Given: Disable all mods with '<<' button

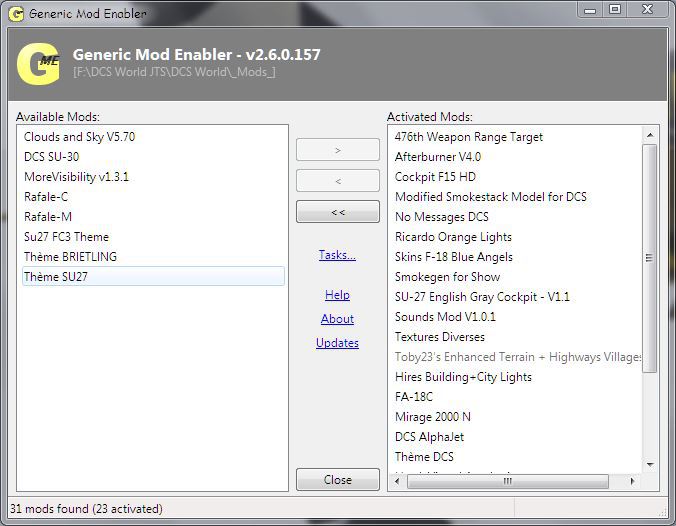Looking at the screenshot, I should click(x=338, y=212).
